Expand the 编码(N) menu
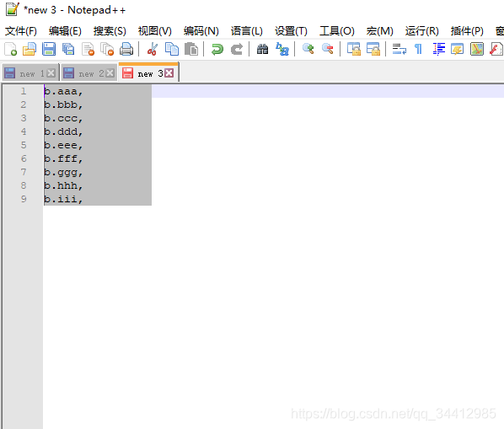 pos(201,31)
